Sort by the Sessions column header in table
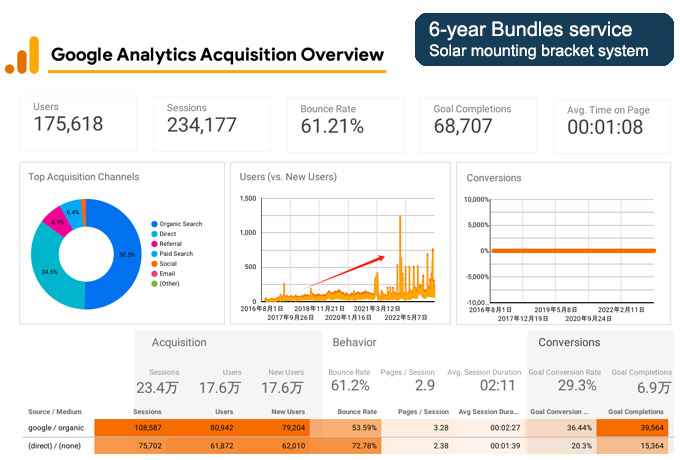680x460 pixels. pyautogui.click(x=147, y=411)
